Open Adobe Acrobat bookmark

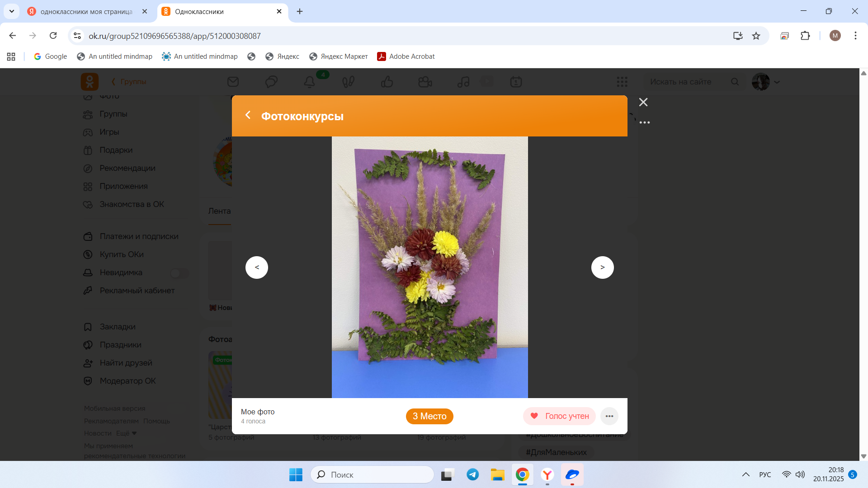click(406, 56)
